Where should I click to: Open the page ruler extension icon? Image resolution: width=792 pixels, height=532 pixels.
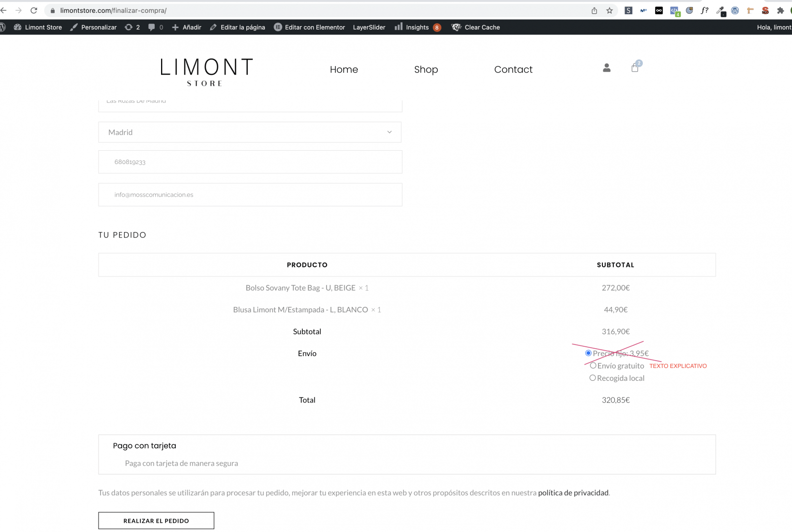(750, 10)
